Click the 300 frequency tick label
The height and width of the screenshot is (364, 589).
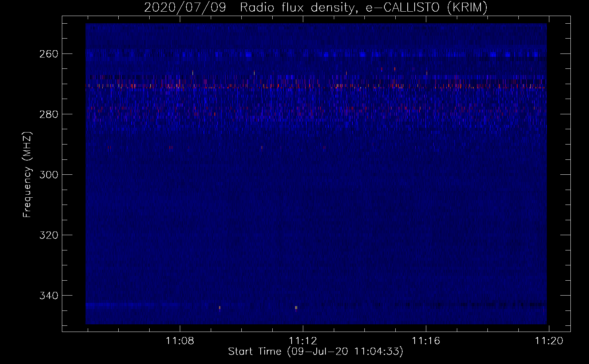tap(49, 175)
